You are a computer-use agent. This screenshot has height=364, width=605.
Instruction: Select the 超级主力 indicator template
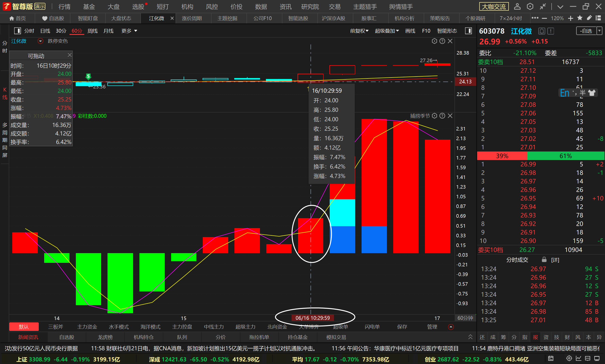tap(245, 327)
